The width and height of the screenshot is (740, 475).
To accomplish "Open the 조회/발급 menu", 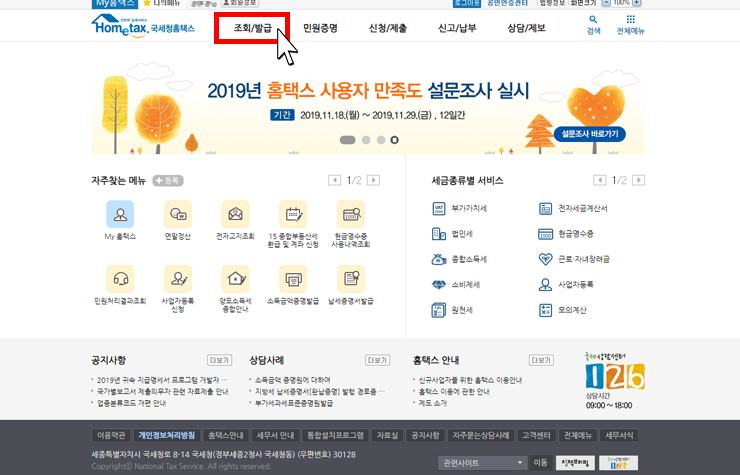I will point(252,28).
